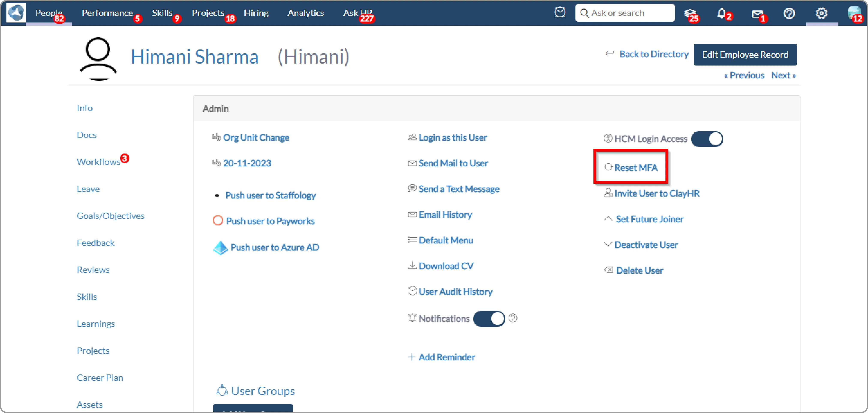Open the settings gear icon

click(x=821, y=13)
